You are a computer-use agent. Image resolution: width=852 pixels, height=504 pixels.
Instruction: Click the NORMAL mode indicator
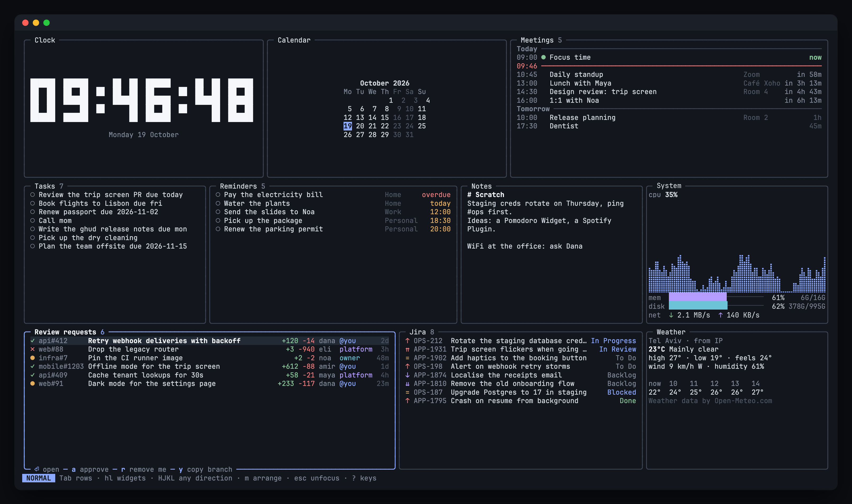(39, 478)
